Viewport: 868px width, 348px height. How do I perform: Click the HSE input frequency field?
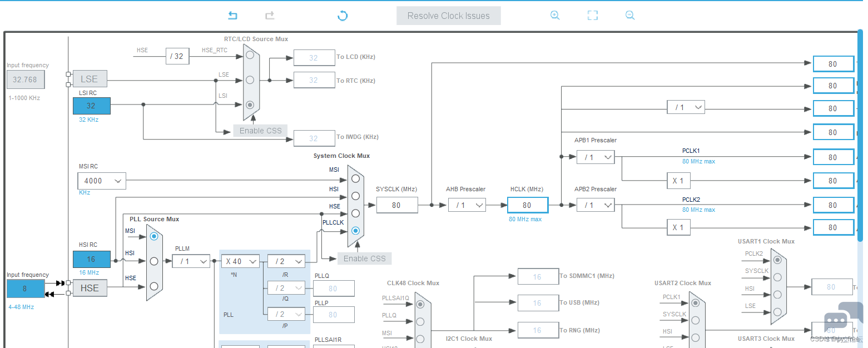coord(26,289)
